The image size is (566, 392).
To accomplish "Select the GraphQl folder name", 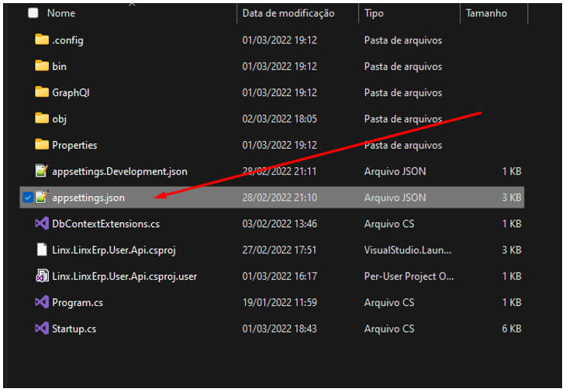I will (71, 93).
